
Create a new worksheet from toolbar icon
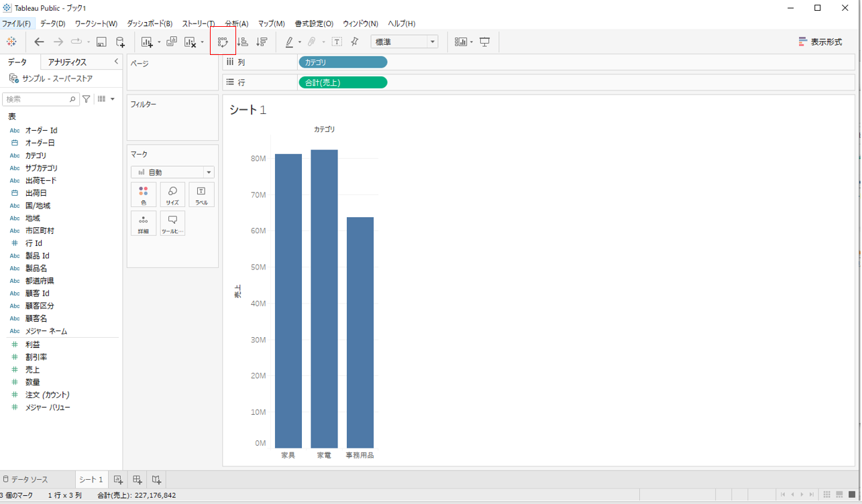pos(148,42)
